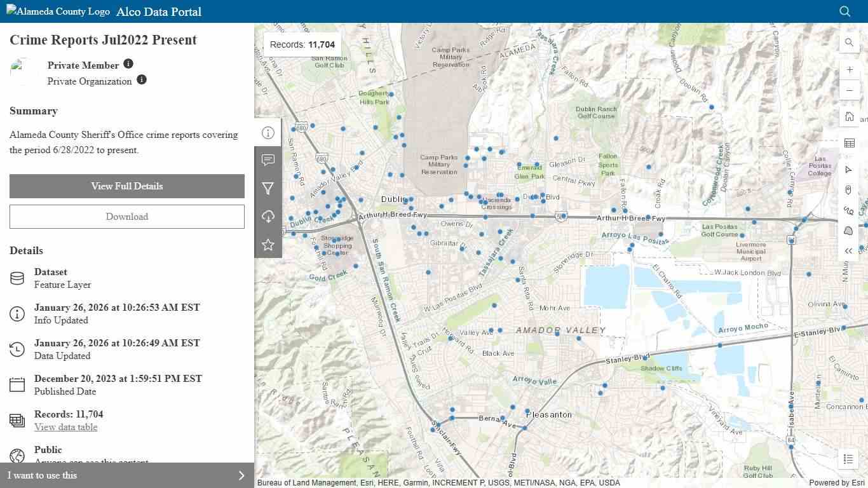The height and width of the screenshot is (488, 868).
Task: Zoom out using the minus control
Action: click(x=850, y=90)
